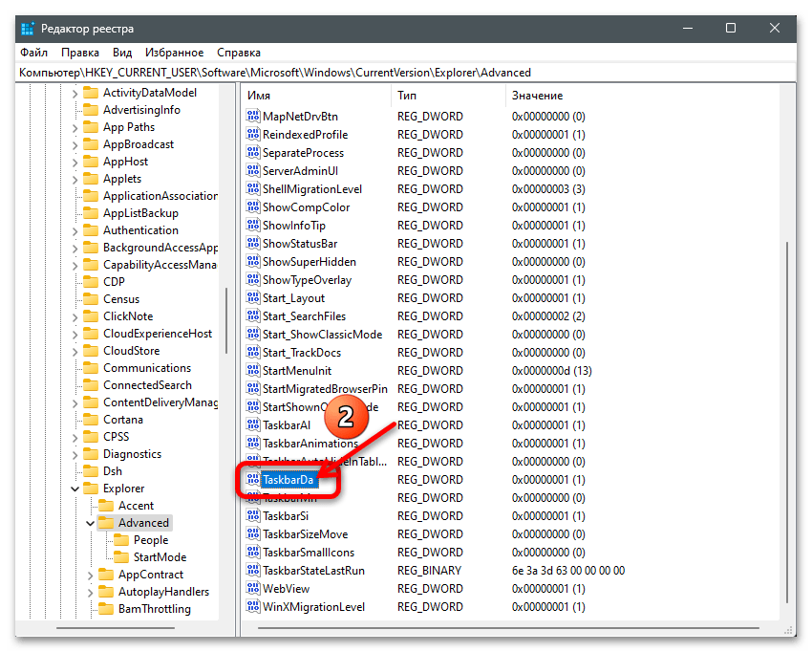Open the Избранное menu

pyautogui.click(x=175, y=53)
